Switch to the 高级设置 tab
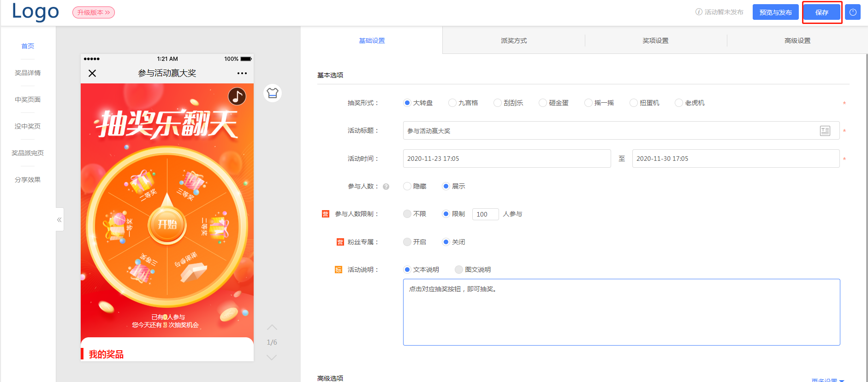The image size is (868, 382). click(797, 41)
